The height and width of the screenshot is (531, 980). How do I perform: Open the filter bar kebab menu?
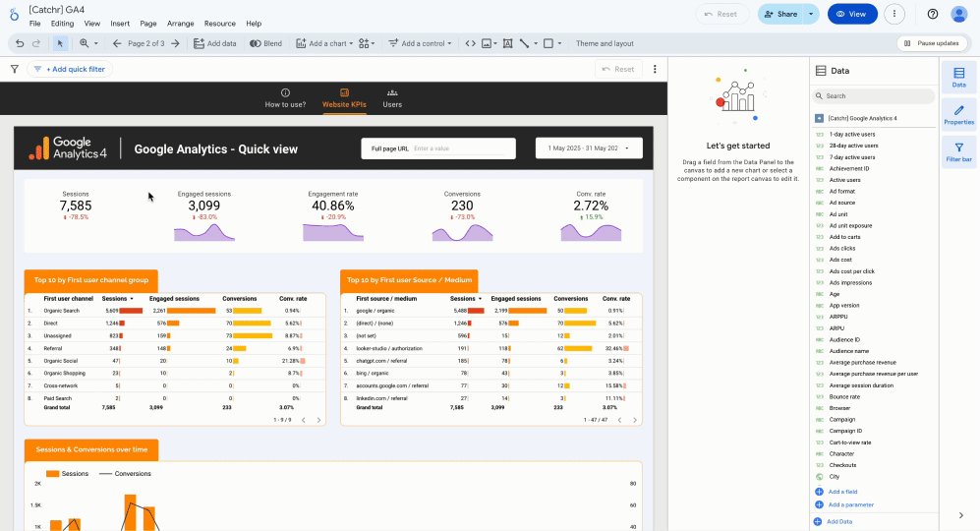(x=655, y=70)
